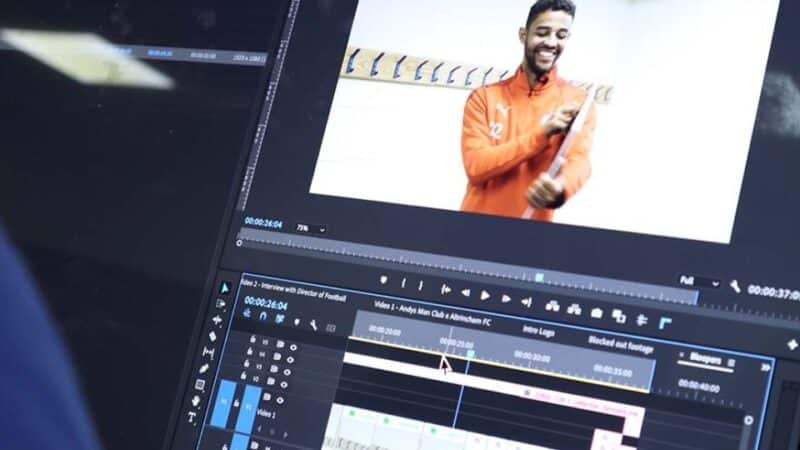
Task: Lock track V2
Action: point(243,377)
